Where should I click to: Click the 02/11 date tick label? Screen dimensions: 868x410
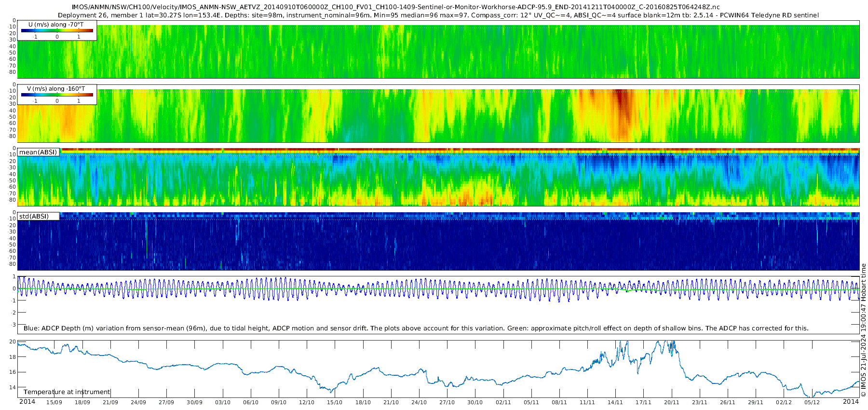503,402
